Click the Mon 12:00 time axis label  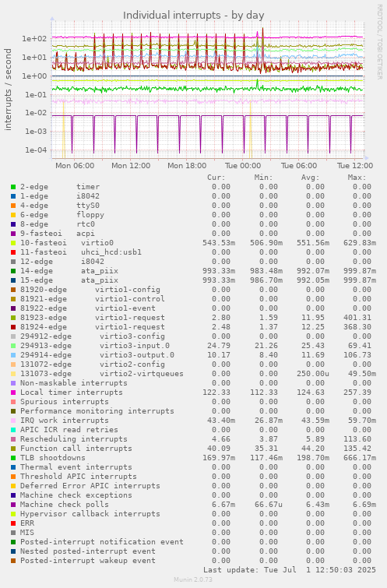click(x=131, y=166)
